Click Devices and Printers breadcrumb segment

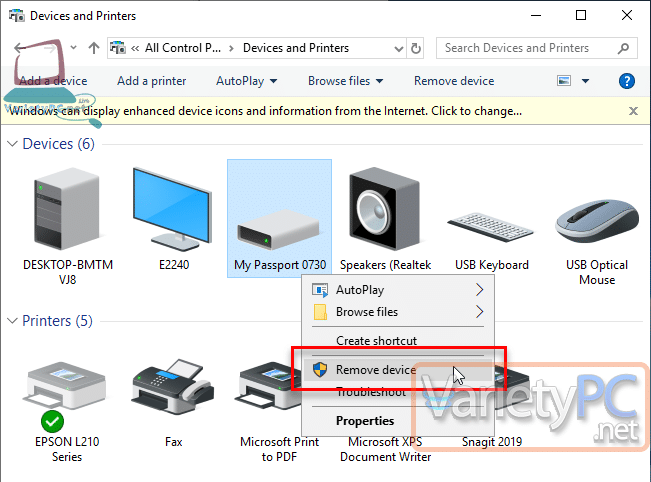296,48
